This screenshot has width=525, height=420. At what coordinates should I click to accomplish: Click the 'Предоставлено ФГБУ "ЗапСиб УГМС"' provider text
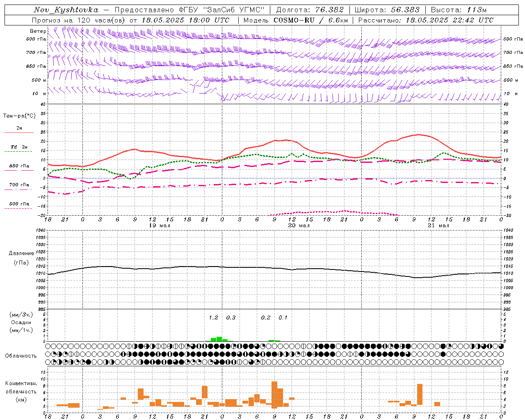[x=189, y=10]
